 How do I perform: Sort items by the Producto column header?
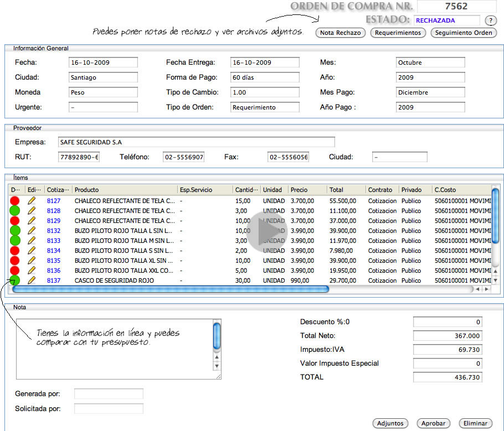pos(125,190)
